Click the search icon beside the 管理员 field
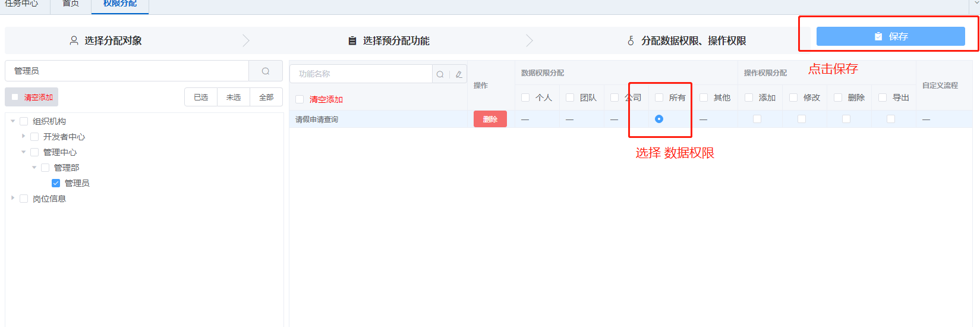The width and height of the screenshot is (980, 327). coord(266,71)
